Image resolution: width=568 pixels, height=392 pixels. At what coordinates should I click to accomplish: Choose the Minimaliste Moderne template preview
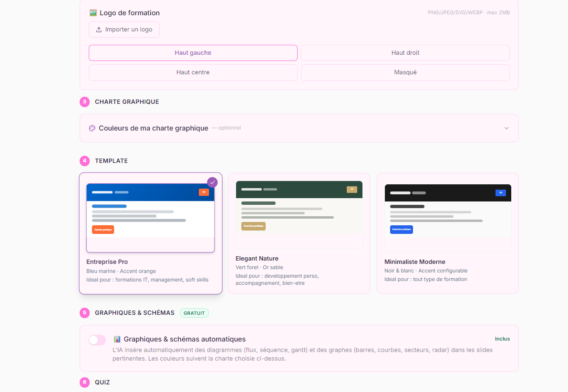[448, 218]
